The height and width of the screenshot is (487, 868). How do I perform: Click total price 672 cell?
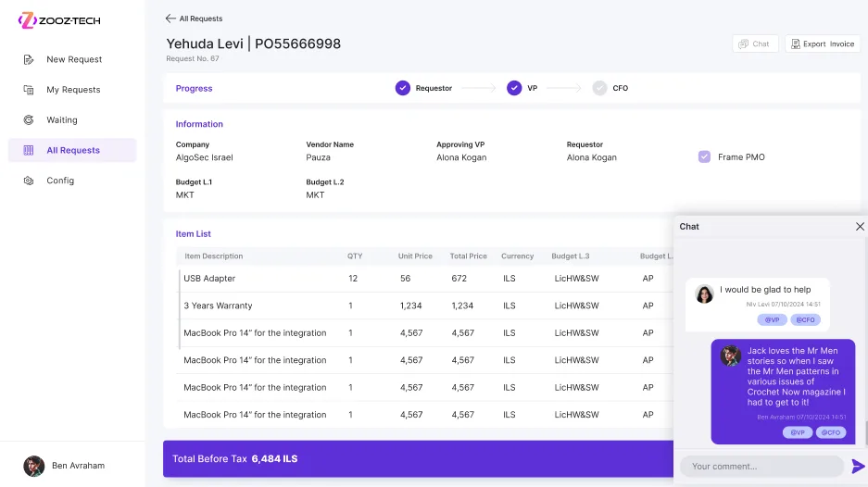pyautogui.click(x=459, y=279)
